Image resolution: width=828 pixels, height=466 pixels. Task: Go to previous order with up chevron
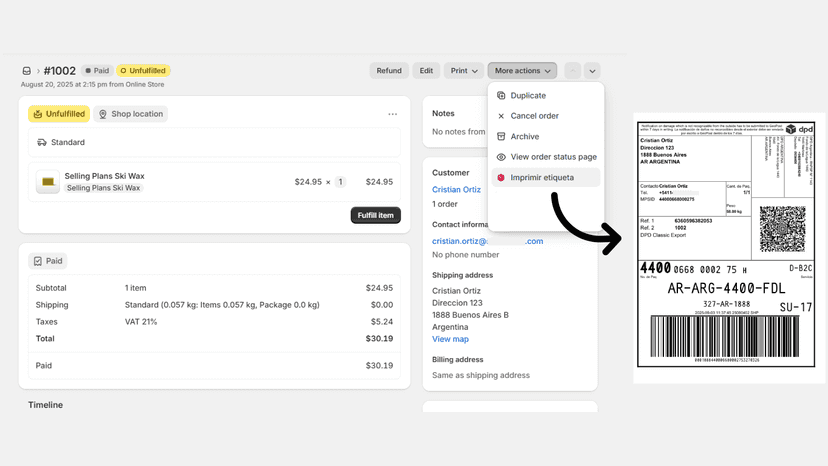573,71
